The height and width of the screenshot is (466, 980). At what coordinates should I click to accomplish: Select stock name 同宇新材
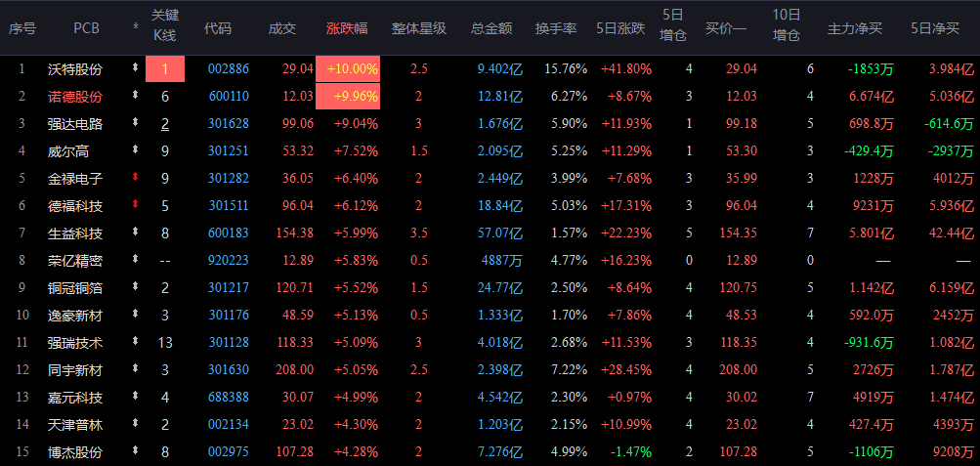pyautogui.click(x=75, y=370)
